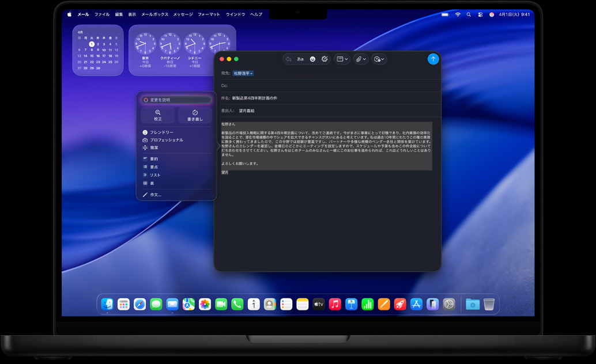Click the Writing Tools icon in toolbar
The height and width of the screenshot is (364, 596).
point(325,59)
